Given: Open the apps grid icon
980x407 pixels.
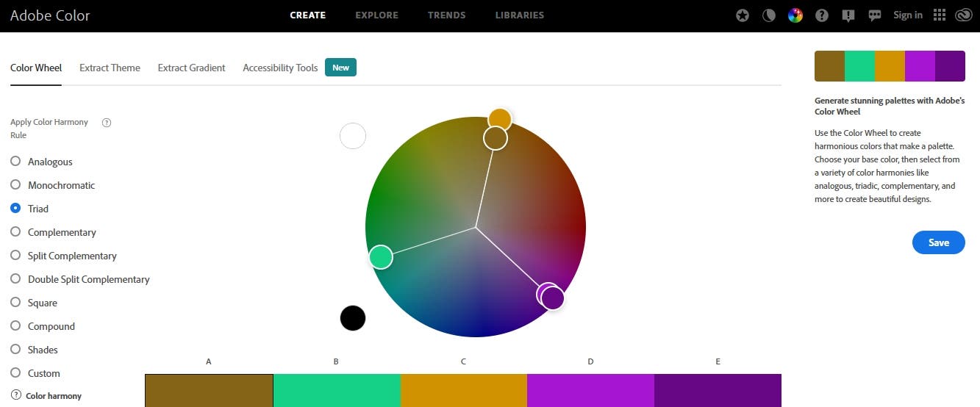Looking at the screenshot, I should pyautogui.click(x=939, y=15).
